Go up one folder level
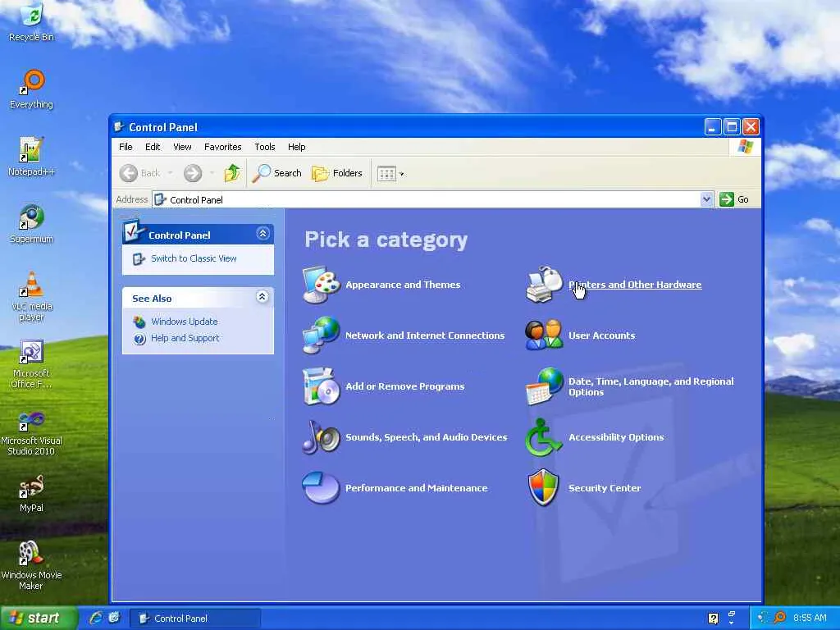The width and height of the screenshot is (840, 630). click(232, 173)
